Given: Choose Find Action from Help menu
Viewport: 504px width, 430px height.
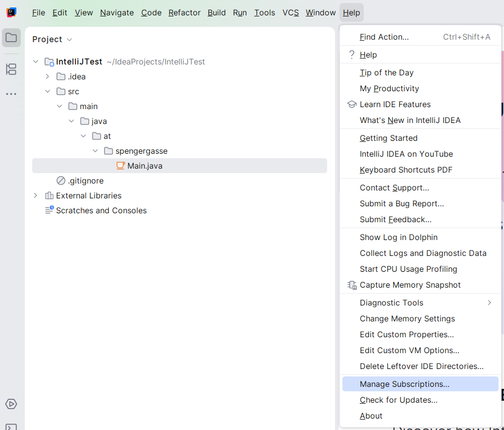Looking at the screenshot, I should tap(420, 37).
